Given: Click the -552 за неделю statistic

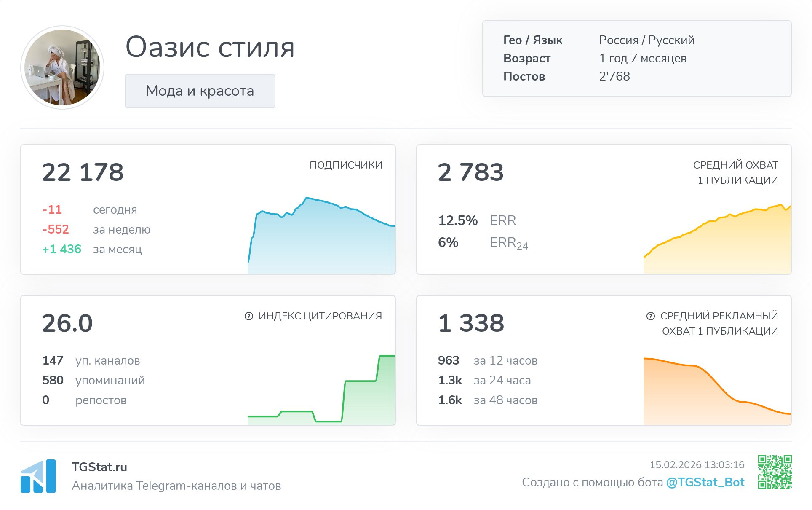Looking at the screenshot, I should (56, 229).
